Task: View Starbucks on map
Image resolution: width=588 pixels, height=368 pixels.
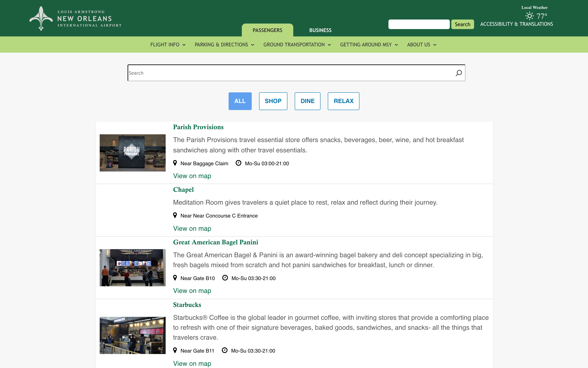Action: 192,364
